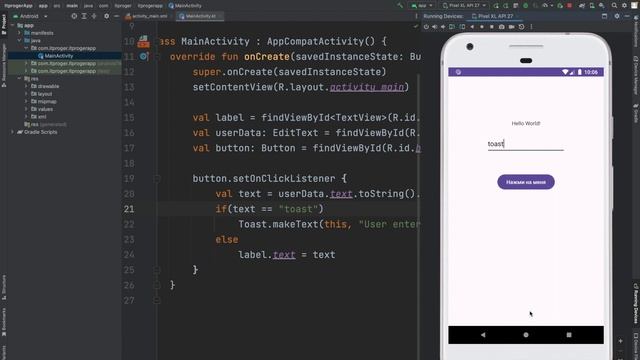The width and height of the screenshot is (640, 360).
Task: Open the app run configuration dropdown
Action: 422,6
